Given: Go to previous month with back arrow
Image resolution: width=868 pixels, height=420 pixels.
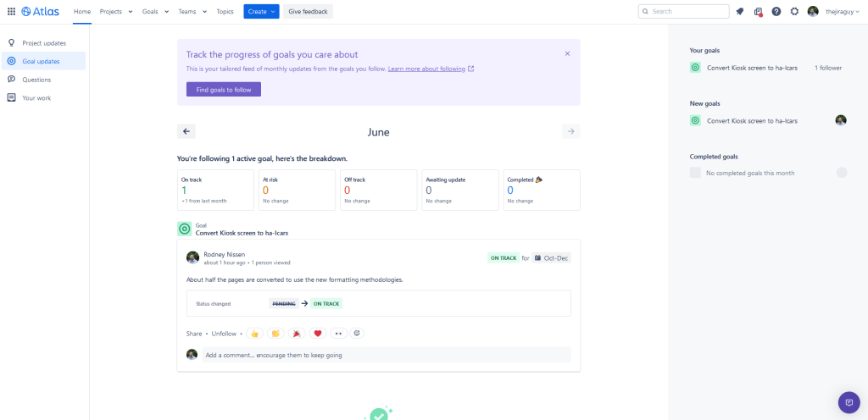Looking at the screenshot, I should click(x=187, y=131).
